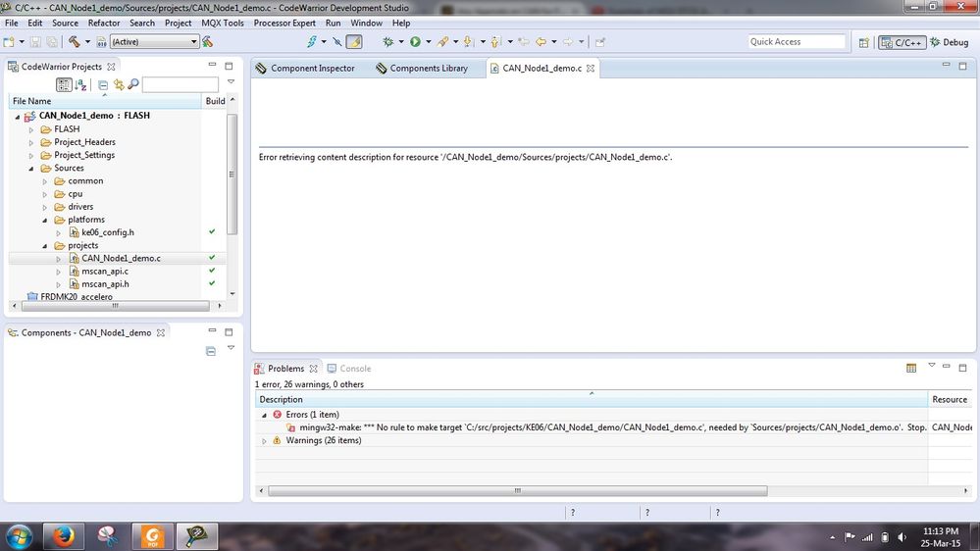Open the Console tab

(349, 369)
